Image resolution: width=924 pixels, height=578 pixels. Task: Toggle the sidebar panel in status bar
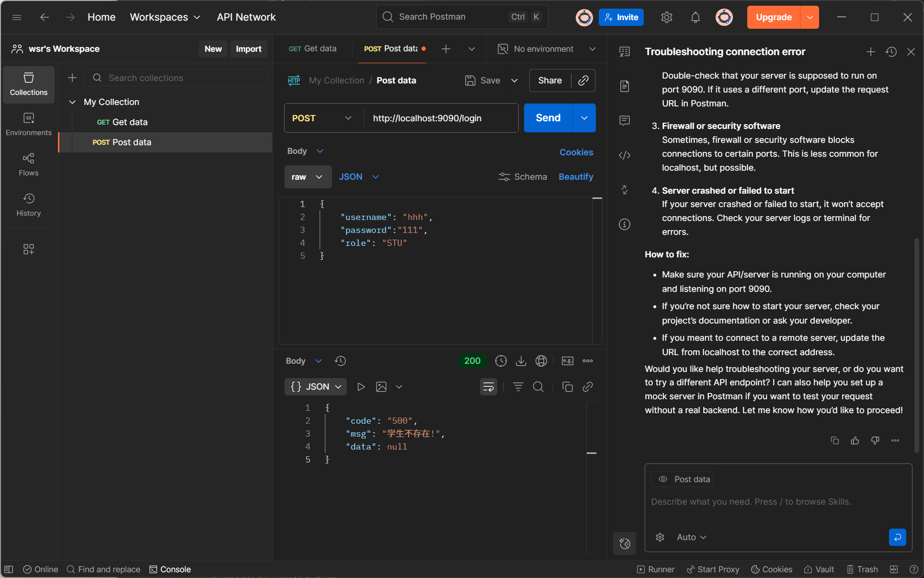[x=9, y=569]
